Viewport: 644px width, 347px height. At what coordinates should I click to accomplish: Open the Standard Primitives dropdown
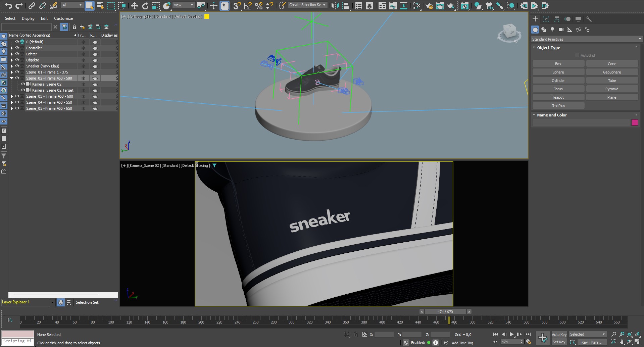pyautogui.click(x=586, y=39)
